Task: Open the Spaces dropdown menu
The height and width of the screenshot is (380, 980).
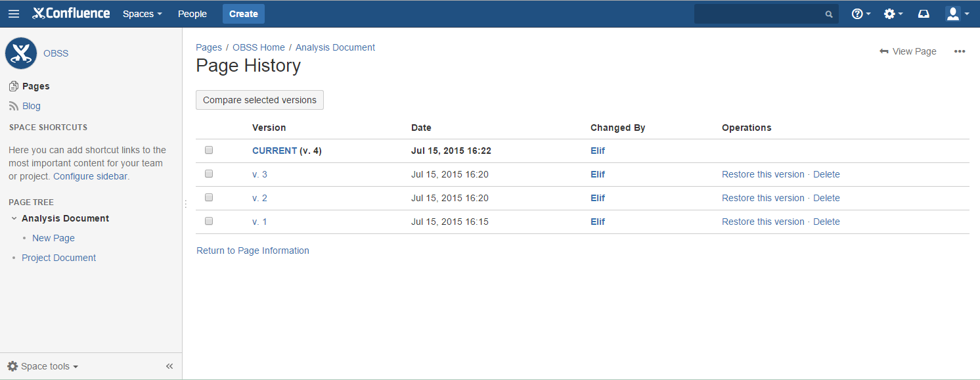Action: point(142,14)
